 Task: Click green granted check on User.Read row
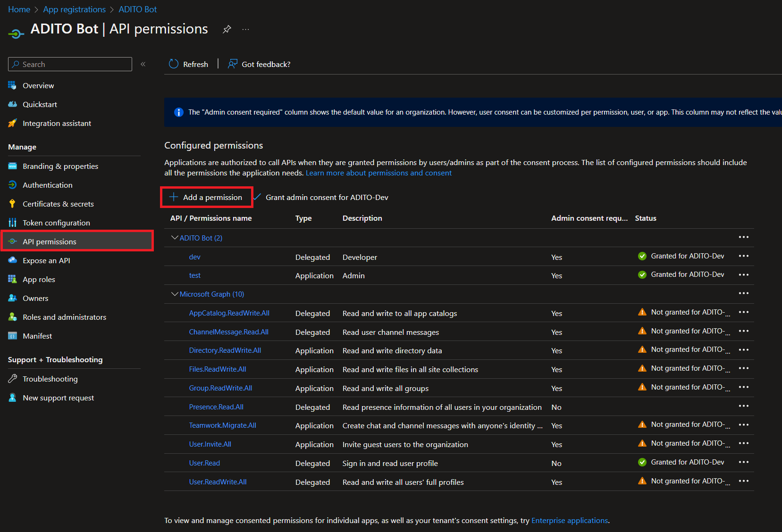pyautogui.click(x=642, y=462)
